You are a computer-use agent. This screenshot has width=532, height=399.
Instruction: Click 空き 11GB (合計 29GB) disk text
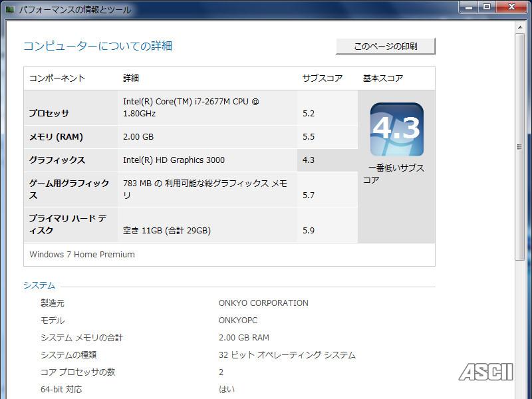click(167, 231)
